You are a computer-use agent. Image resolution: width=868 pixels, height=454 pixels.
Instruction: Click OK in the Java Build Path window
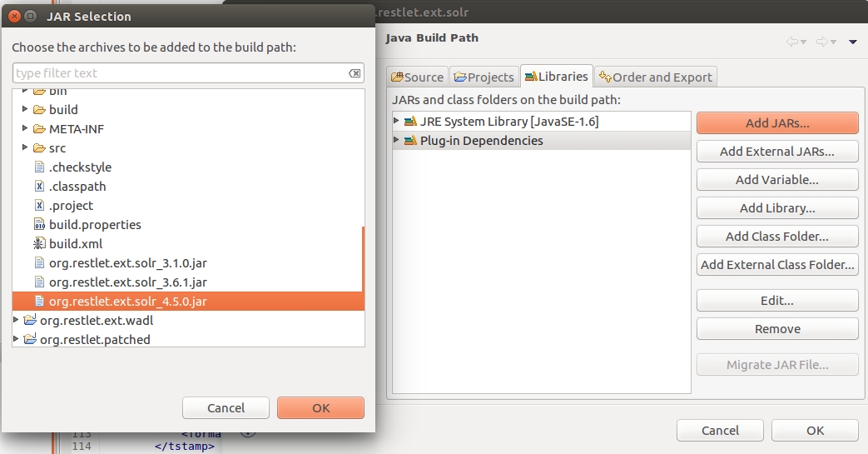815,430
